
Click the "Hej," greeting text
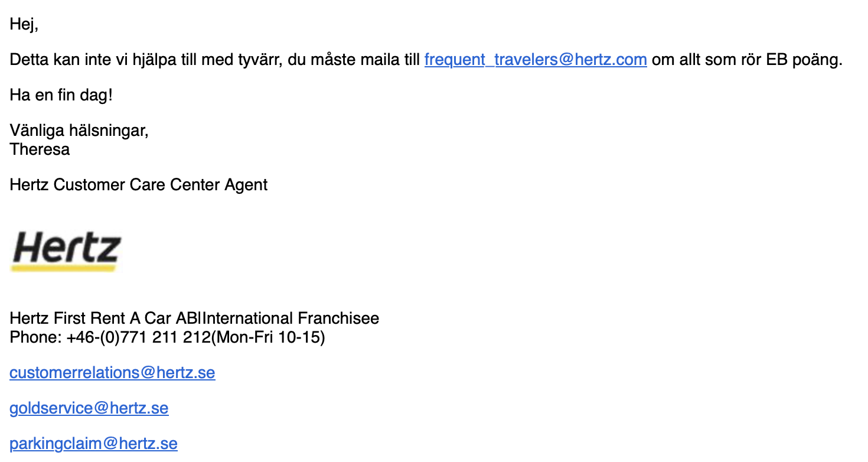24,25
